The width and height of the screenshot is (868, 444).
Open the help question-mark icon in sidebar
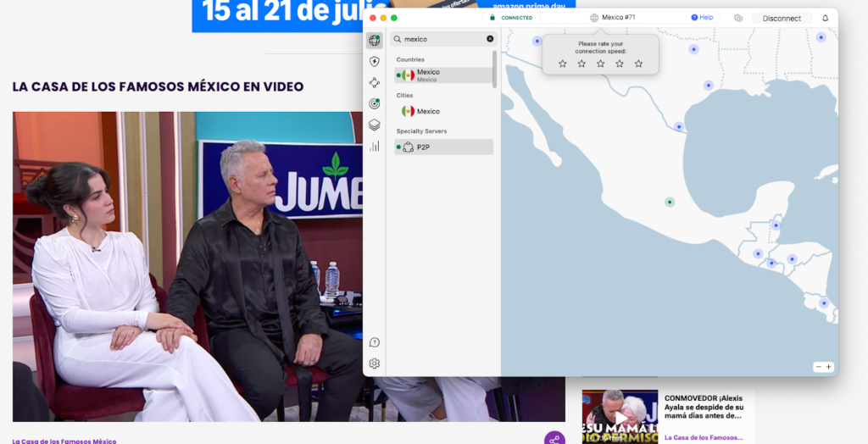click(x=374, y=342)
